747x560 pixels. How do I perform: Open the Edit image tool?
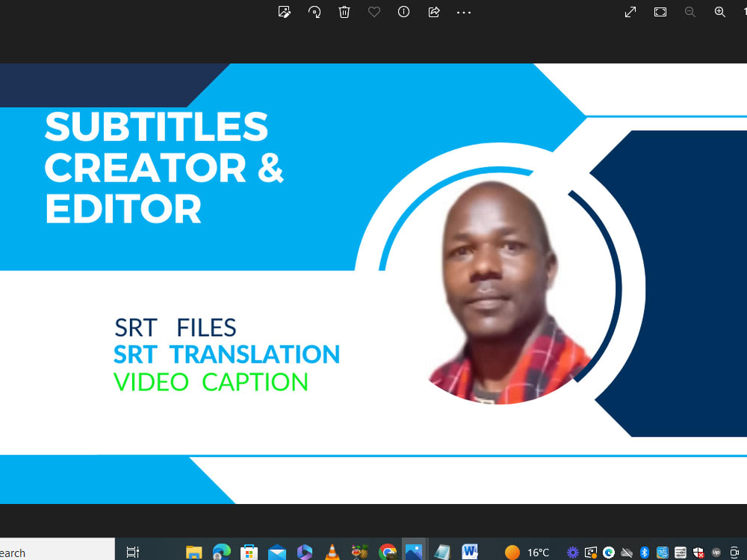click(x=284, y=12)
